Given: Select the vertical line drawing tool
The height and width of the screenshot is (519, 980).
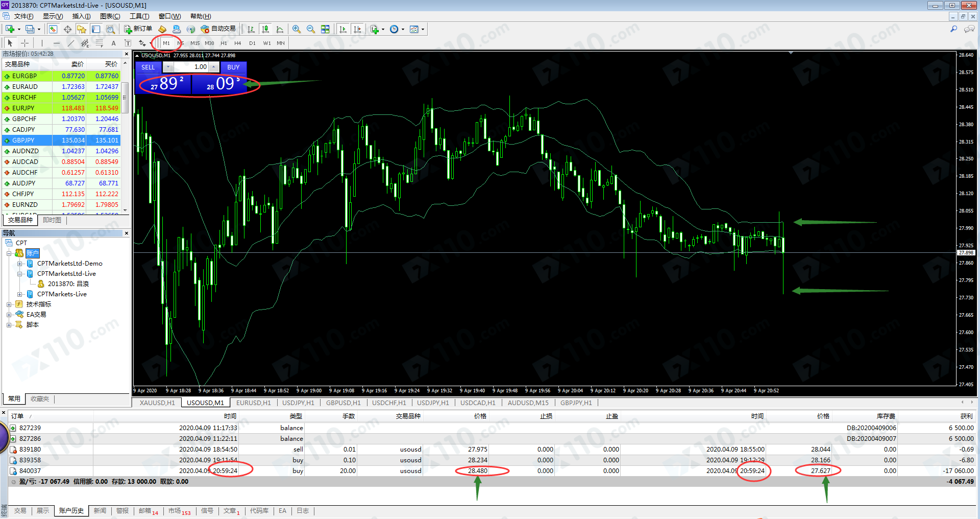Looking at the screenshot, I should (42, 43).
